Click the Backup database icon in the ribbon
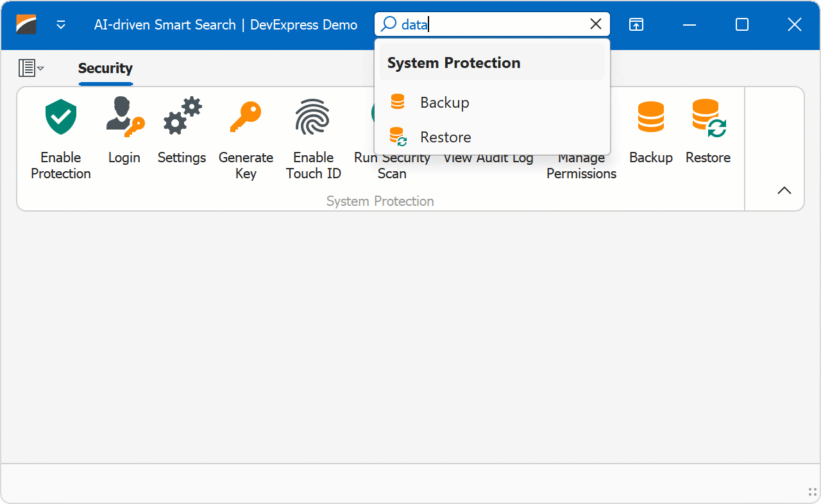 (650, 117)
